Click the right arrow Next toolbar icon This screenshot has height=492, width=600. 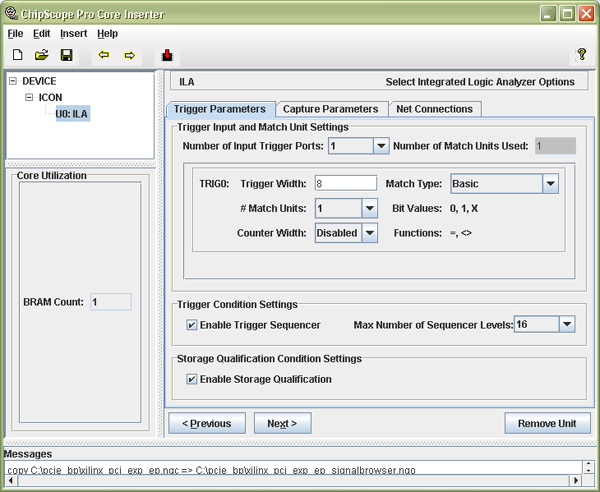coord(129,55)
